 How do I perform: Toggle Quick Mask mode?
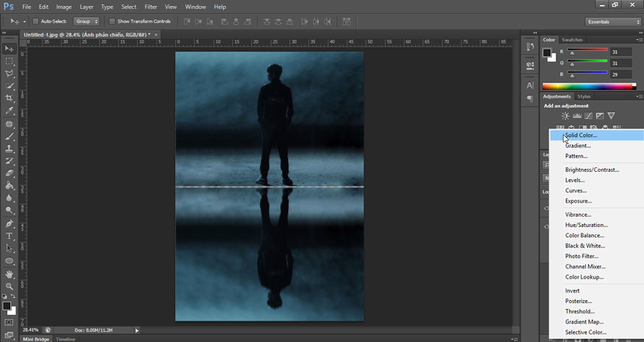(9, 322)
